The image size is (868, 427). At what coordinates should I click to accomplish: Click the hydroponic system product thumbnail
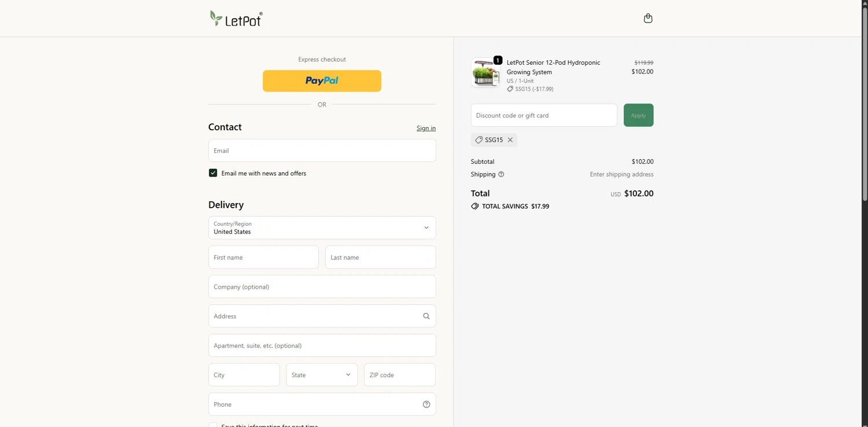[486, 73]
